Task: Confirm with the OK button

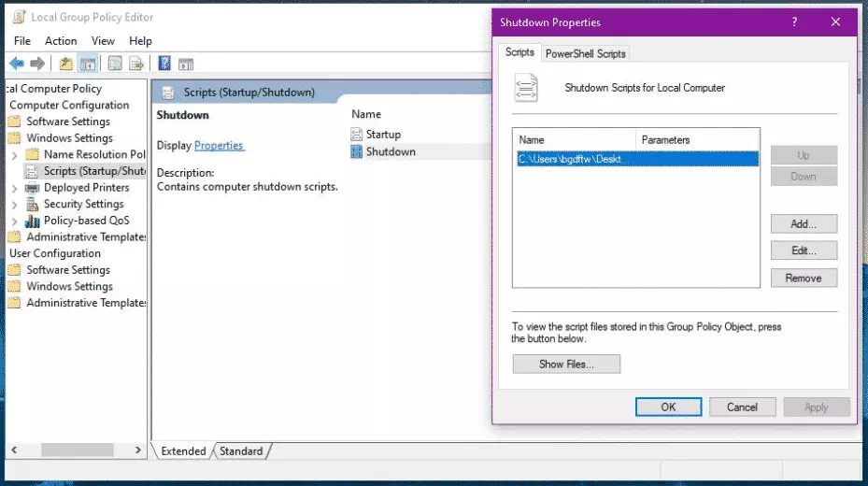Action: (668, 407)
